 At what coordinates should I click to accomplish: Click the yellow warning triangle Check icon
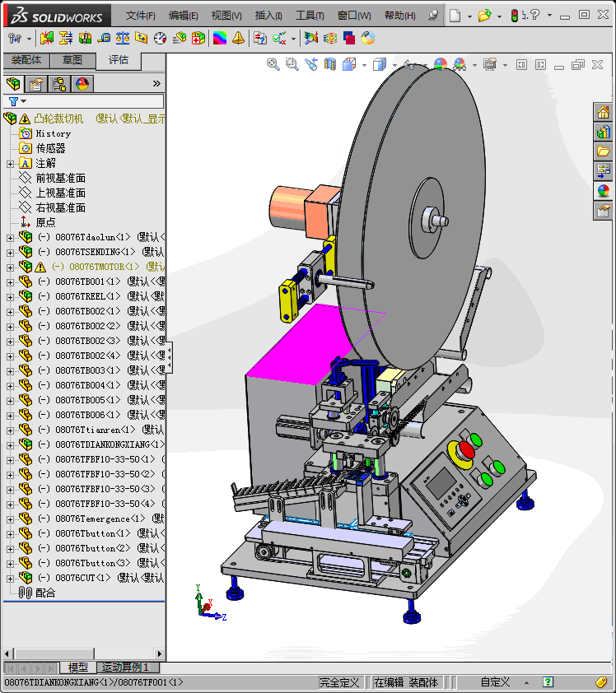click(x=238, y=39)
